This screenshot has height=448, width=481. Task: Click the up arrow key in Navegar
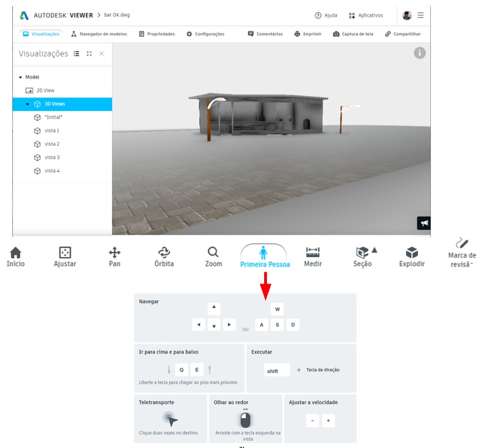tap(214, 309)
